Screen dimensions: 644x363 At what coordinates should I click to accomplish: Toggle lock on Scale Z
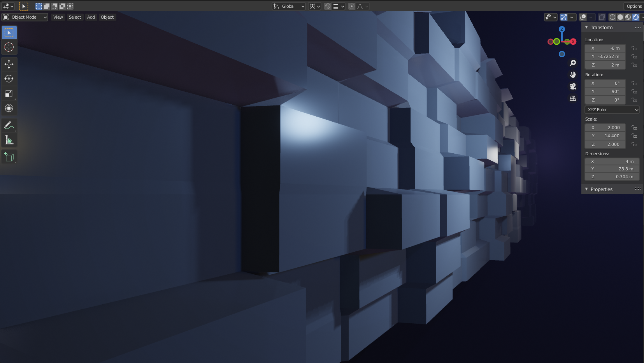click(634, 144)
